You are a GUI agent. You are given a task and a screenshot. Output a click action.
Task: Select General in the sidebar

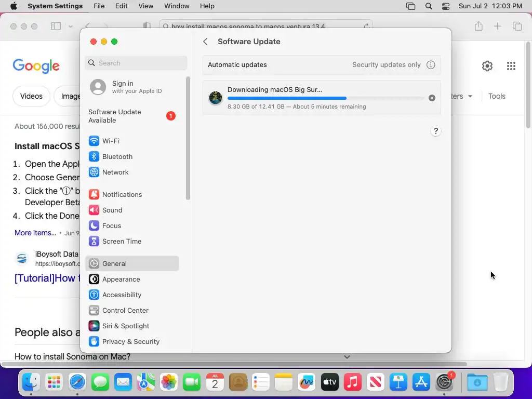point(131,263)
